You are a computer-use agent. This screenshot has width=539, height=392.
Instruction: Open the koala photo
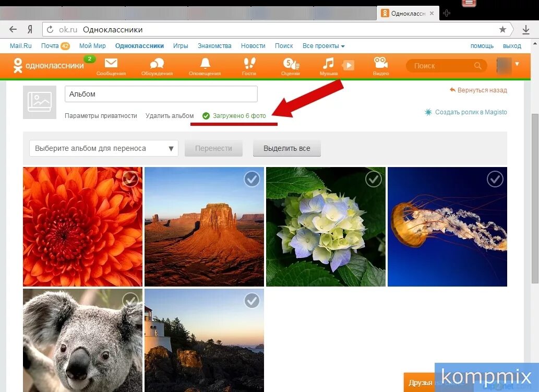click(x=82, y=340)
